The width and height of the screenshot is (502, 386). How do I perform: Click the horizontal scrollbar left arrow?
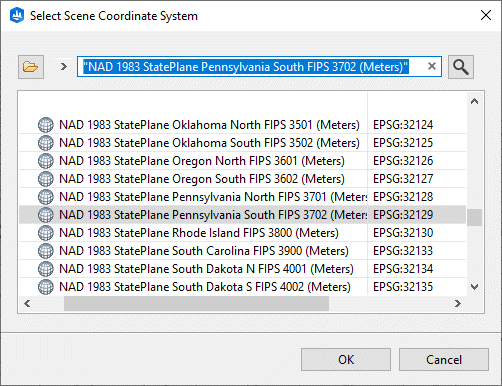(x=27, y=303)
